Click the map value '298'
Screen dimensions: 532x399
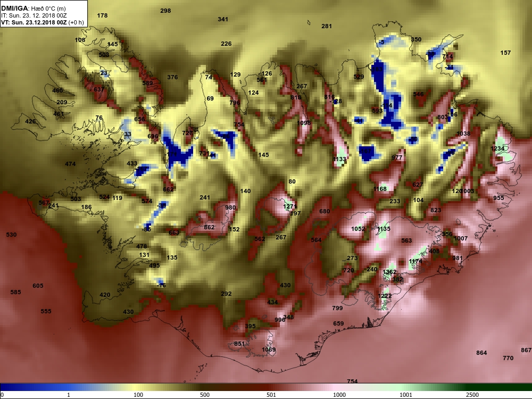click(165, 11)
